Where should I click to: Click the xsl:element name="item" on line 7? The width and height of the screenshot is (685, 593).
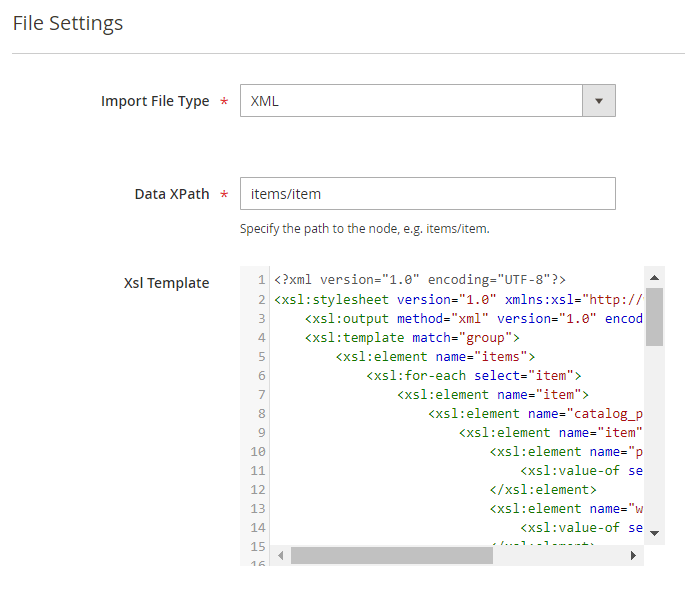[x=493, y=395]
